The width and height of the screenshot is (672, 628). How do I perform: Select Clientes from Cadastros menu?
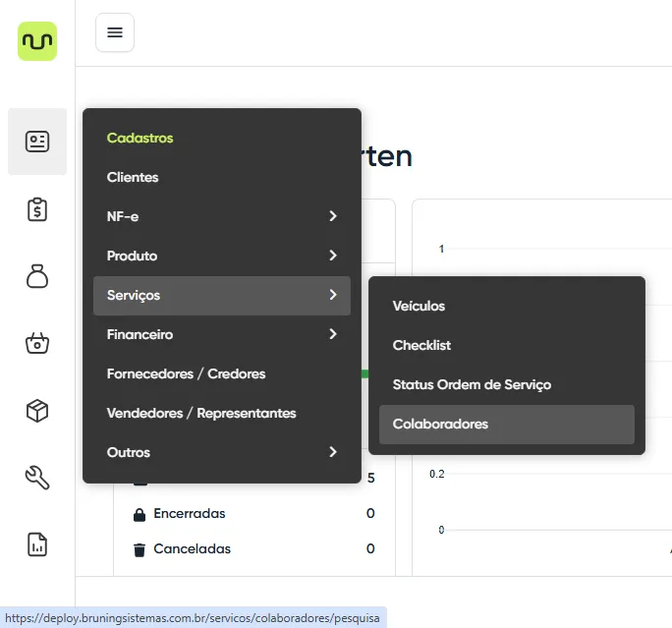point(133,177)
